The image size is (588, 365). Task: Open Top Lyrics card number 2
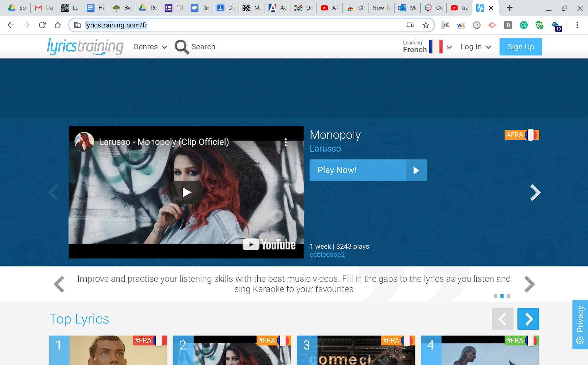[232, 350]
